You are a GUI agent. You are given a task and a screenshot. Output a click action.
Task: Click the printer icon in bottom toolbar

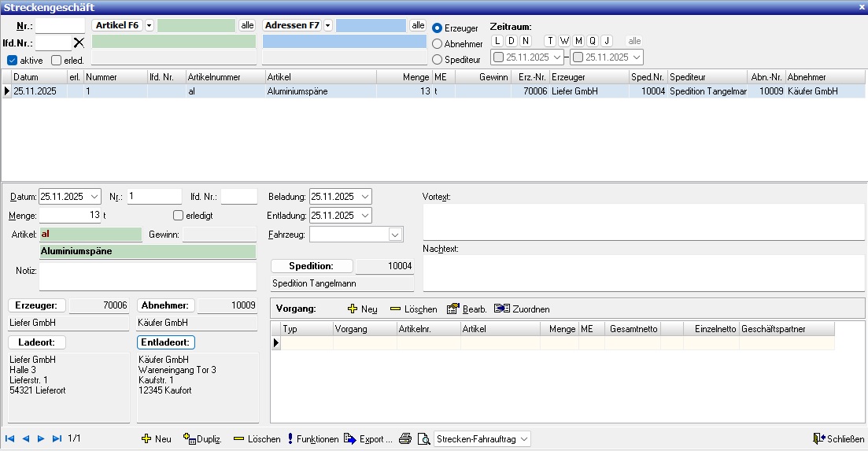[404, 439]
